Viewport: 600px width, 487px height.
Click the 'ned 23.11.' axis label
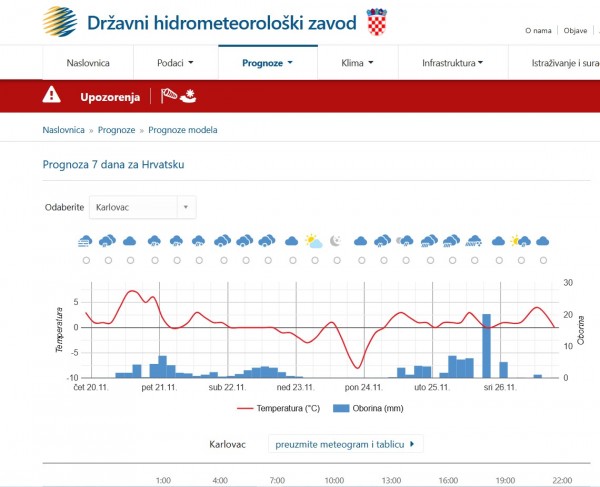coord(295,388)
